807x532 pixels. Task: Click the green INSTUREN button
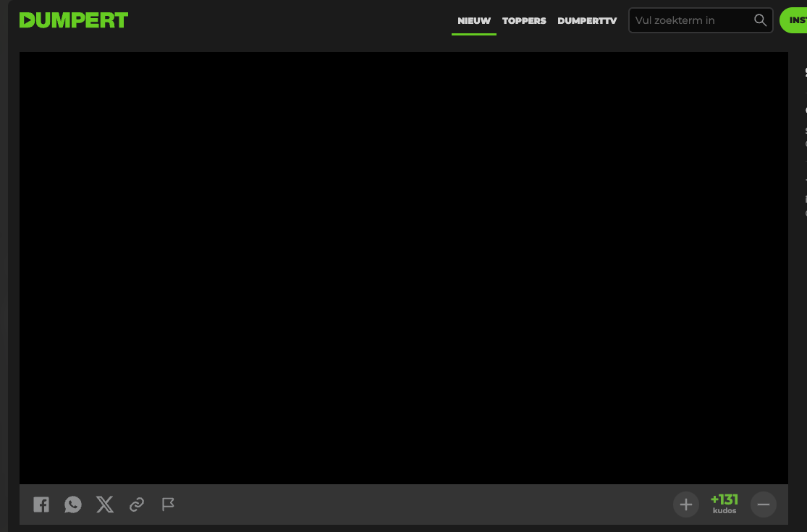coord(795,20)
